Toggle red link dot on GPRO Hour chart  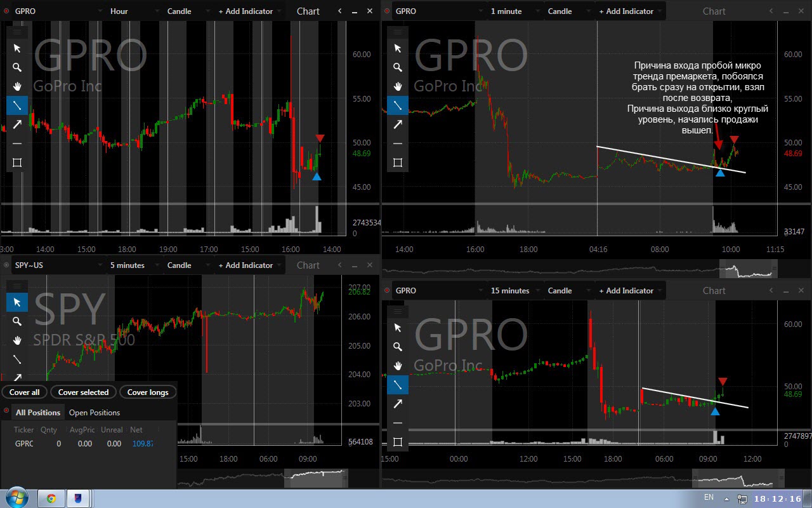click(6, 11)
